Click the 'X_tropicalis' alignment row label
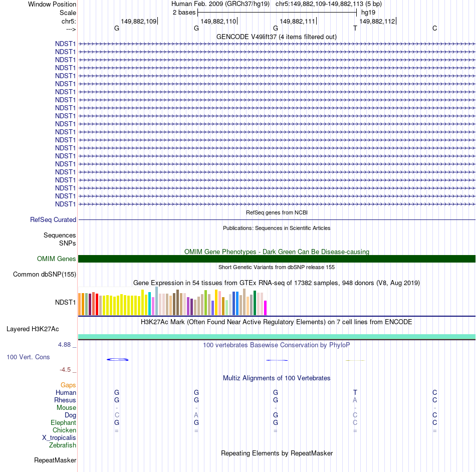The height and width of the screenshot is (472, 476). (x=59, y=438)
